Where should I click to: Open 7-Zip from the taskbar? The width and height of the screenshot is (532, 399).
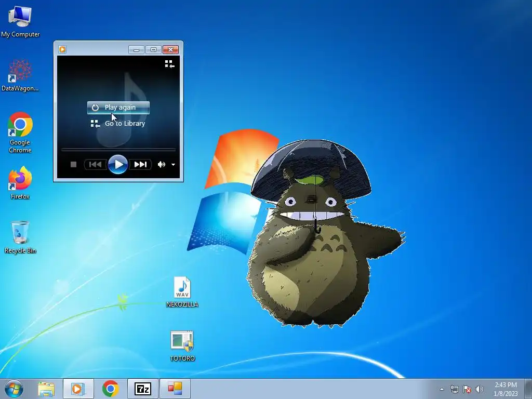[x=143, y=389]
